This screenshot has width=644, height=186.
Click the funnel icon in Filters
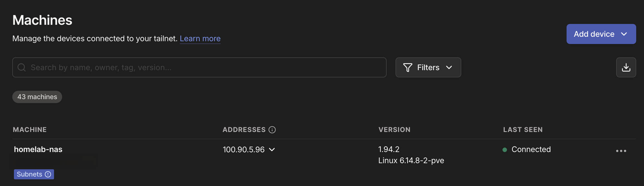408,67
